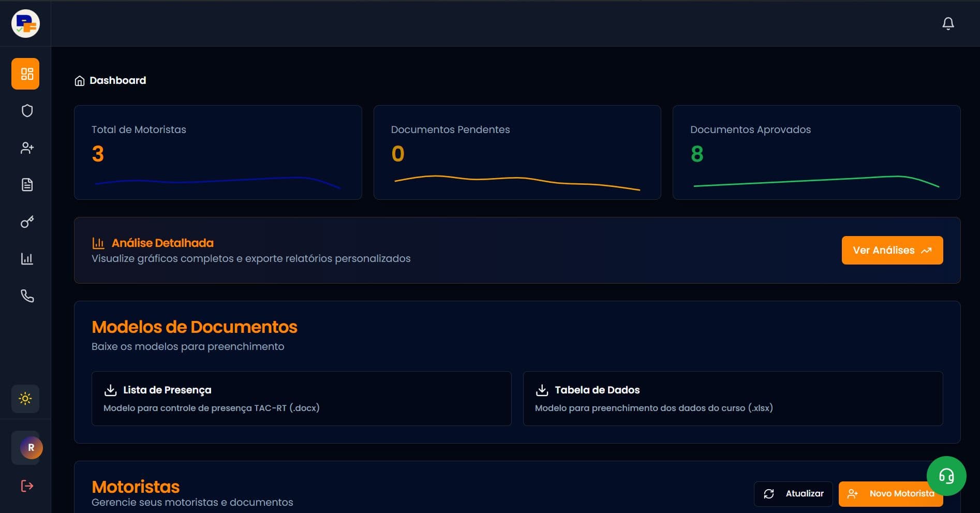Click the Total de Motoristas card
This screenshot has width=980, height=513.
[218, 152]
